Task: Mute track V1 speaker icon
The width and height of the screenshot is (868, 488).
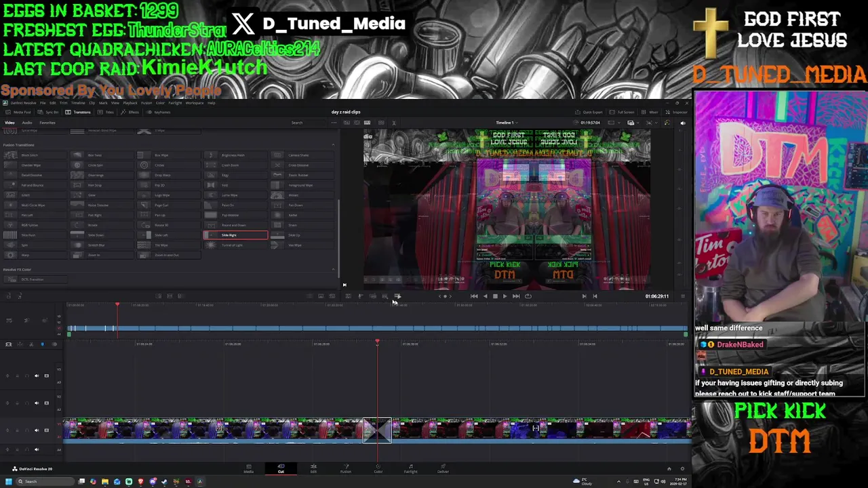Action: [37, 430]
